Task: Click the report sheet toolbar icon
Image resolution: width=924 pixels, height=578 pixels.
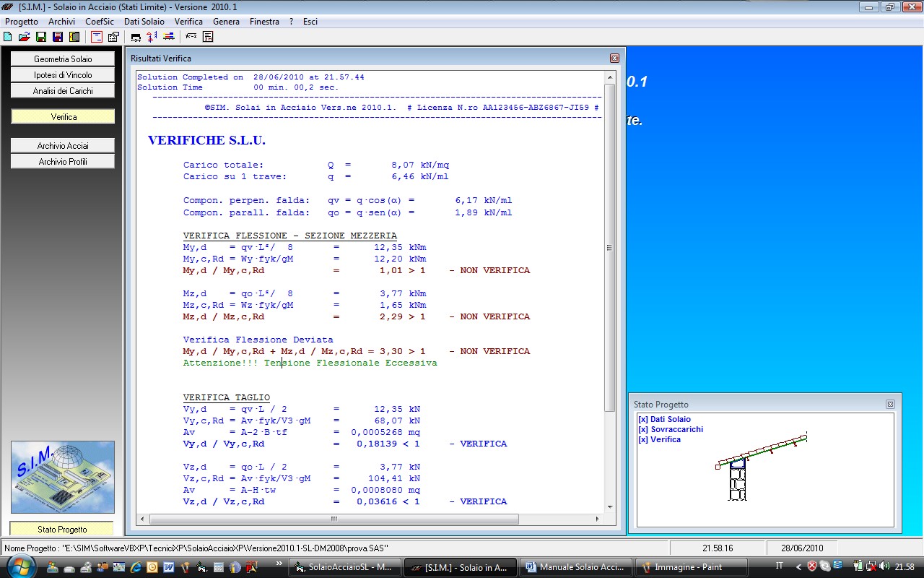Action: [208, 37]
